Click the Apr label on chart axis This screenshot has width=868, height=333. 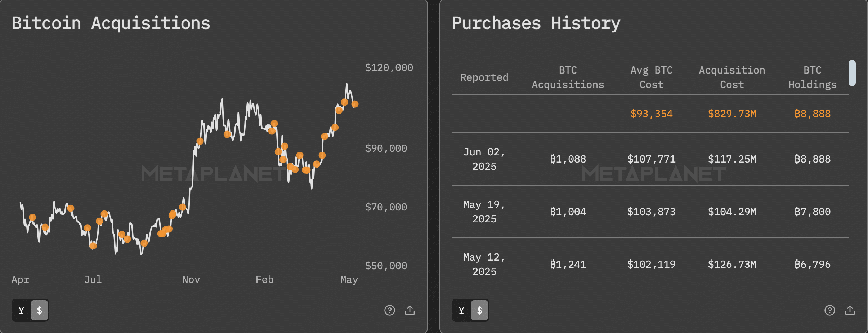[21, 280]
